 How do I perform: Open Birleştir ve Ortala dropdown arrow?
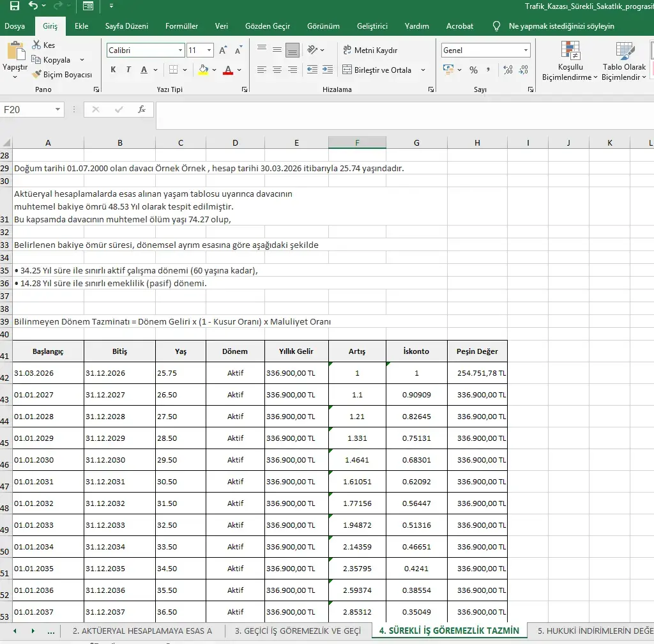(x=423, y=70)
